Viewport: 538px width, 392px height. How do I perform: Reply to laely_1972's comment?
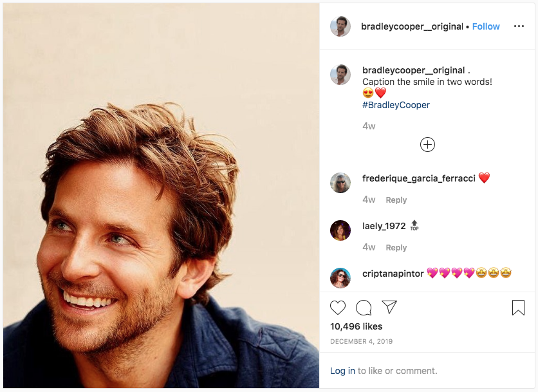(x=396, y=248)
